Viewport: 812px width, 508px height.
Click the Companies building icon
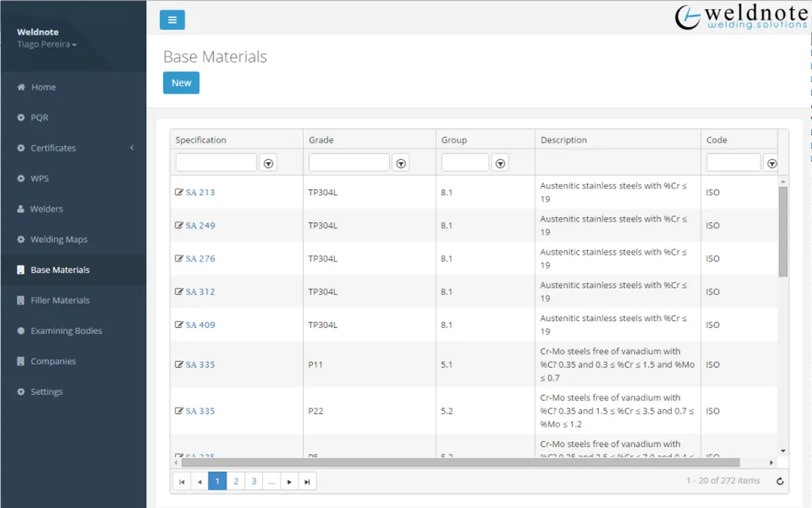click(x=21, y=361)
